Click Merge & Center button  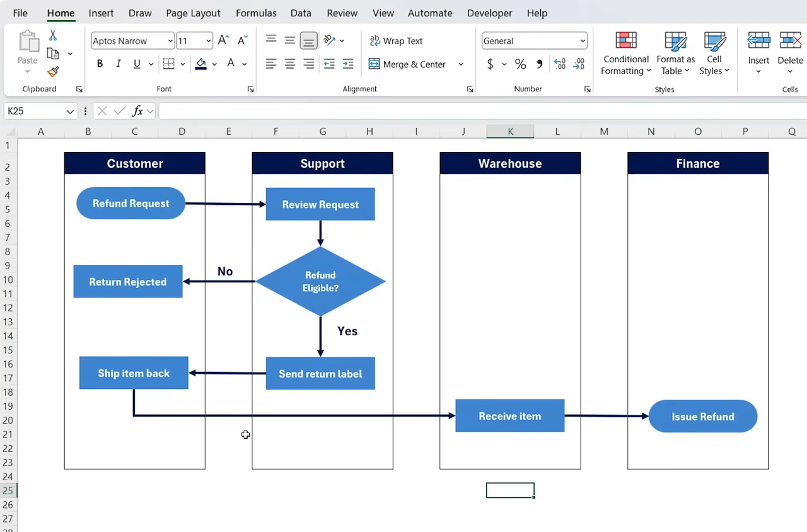(x=407, y=64)
